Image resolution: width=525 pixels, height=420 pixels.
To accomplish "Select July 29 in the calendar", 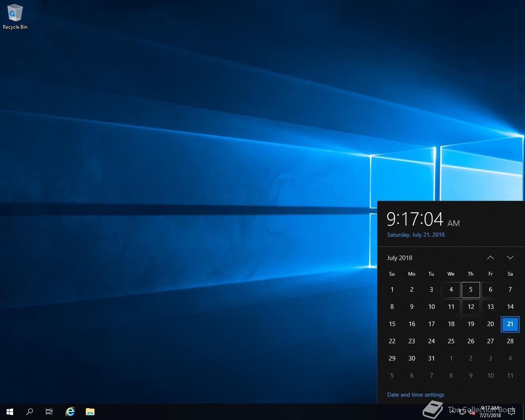I will coord(392,358).
